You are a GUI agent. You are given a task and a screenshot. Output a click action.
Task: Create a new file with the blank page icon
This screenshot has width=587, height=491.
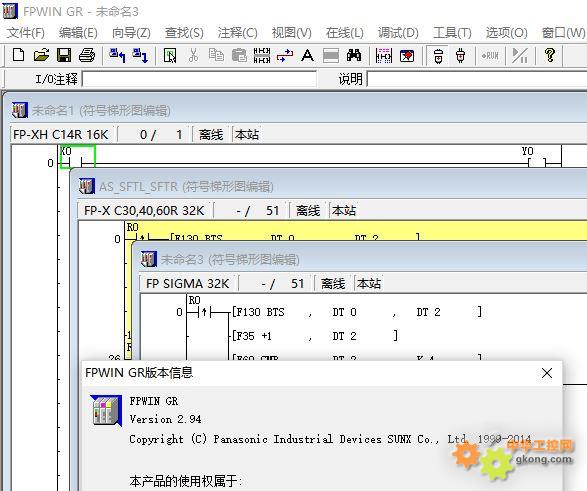coord(19,55)
